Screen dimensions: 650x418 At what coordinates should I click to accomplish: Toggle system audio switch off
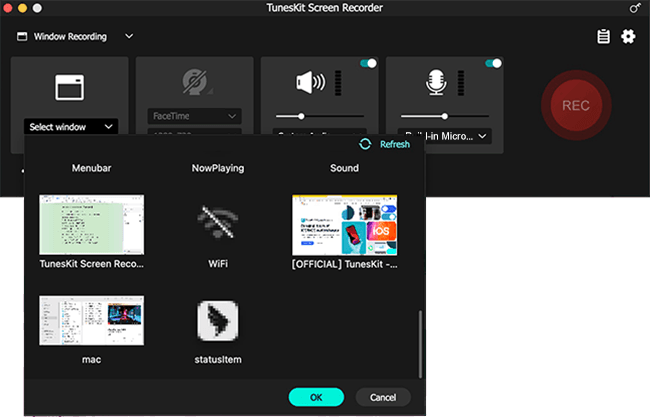368,63
